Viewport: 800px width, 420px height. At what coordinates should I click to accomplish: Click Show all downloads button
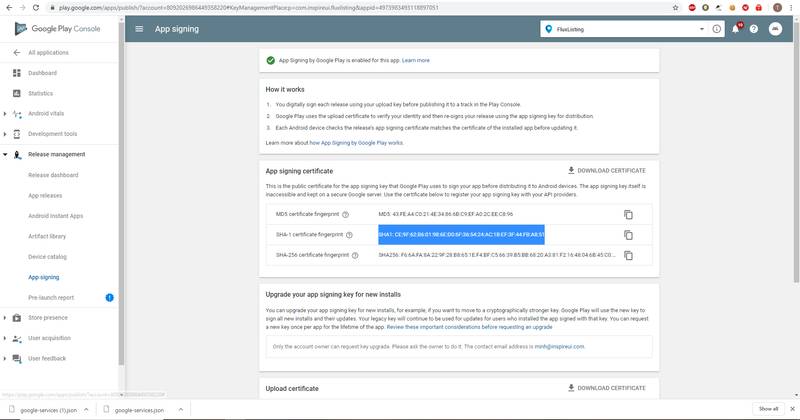(x=768, y=409)
